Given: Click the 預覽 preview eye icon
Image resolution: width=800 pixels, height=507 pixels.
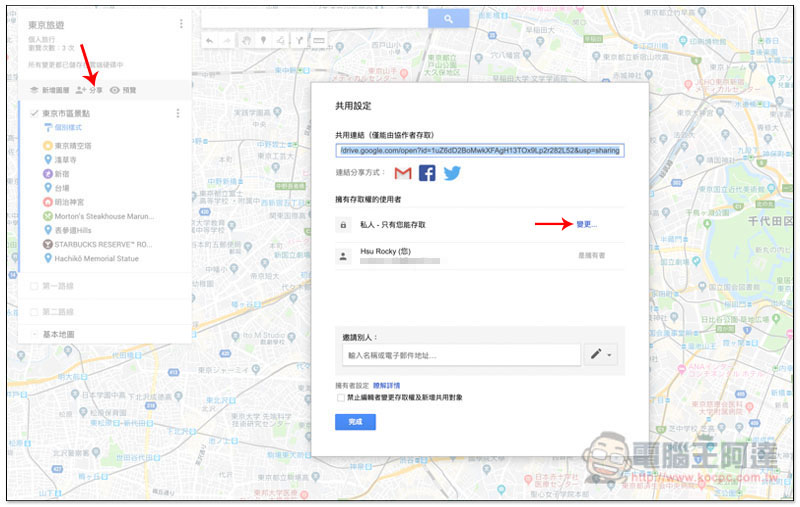Looking at the screenshot, I should pyautogui.click(x=115, y=90).
